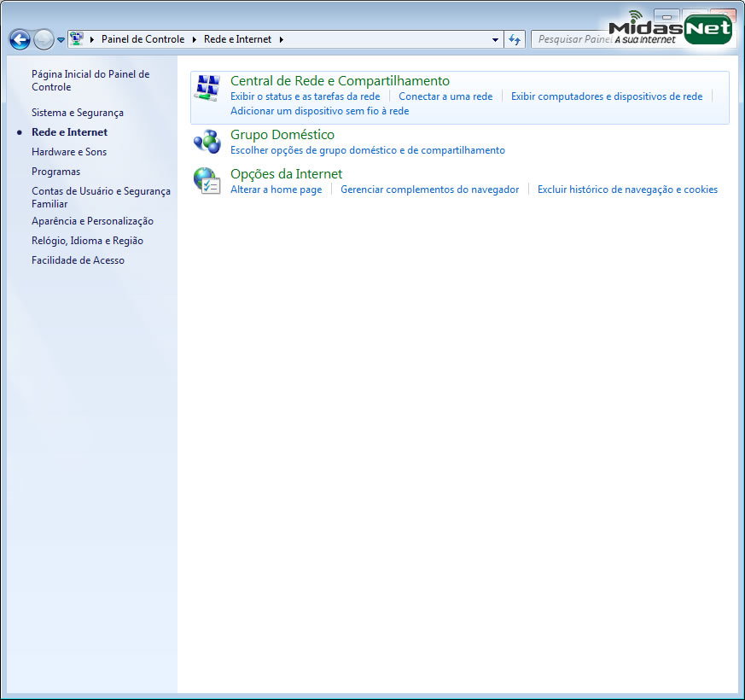Select Hardware e Sons from the sidebar
The height and width of the screenshot is (700, 745).
pos(69,152)
